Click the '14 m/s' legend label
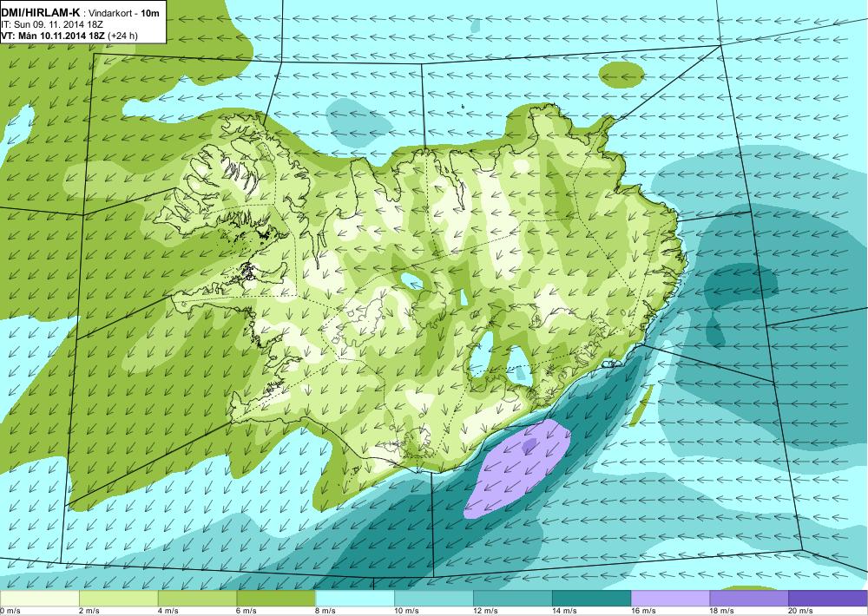Screen dimensions: 868x616 click(x=565, y=611)
